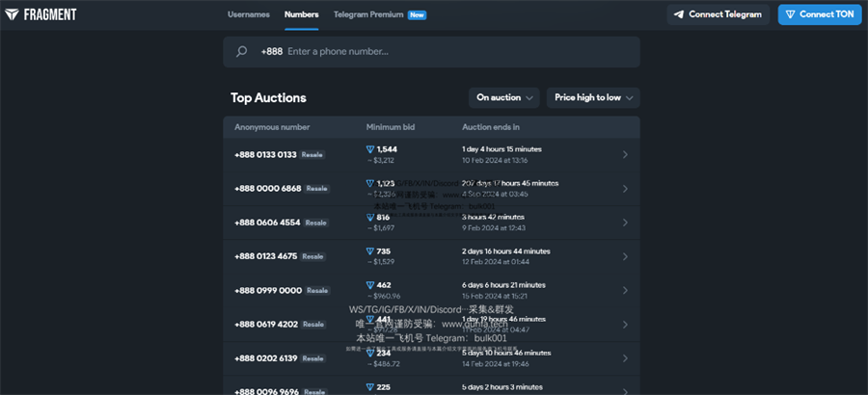Click TON icon beside 1,544 bid
The image size is (868, 395).
370,149
